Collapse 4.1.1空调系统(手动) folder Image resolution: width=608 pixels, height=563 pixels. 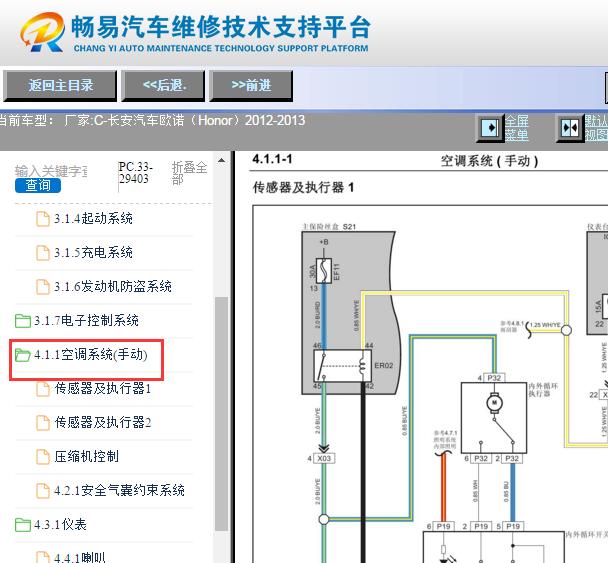click(x=91, y=355)
